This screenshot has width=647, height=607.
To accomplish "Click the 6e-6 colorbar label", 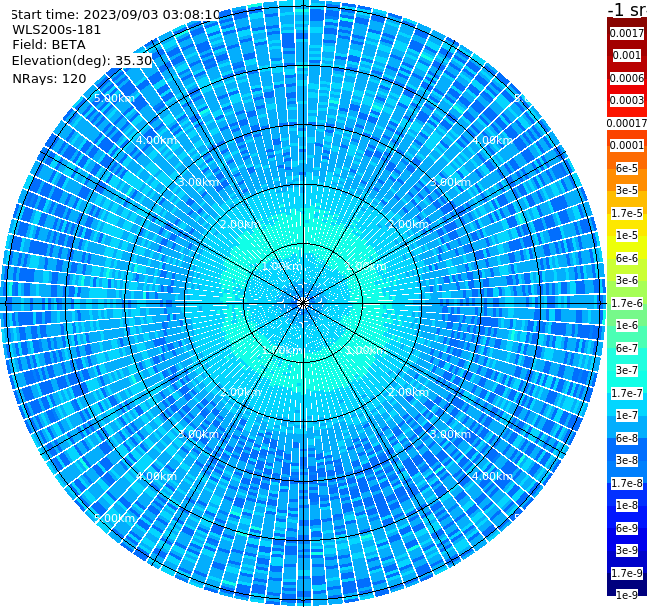I will (627, 258).
